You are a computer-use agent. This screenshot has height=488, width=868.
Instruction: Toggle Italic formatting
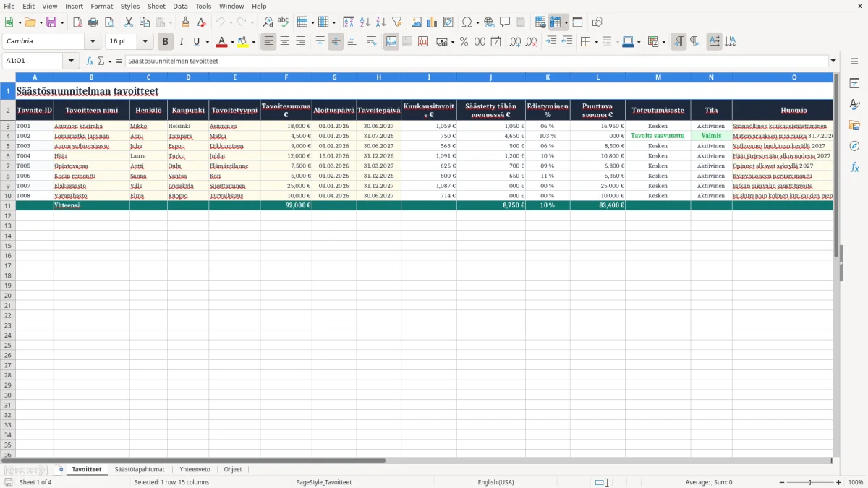(x=182, y=42)
